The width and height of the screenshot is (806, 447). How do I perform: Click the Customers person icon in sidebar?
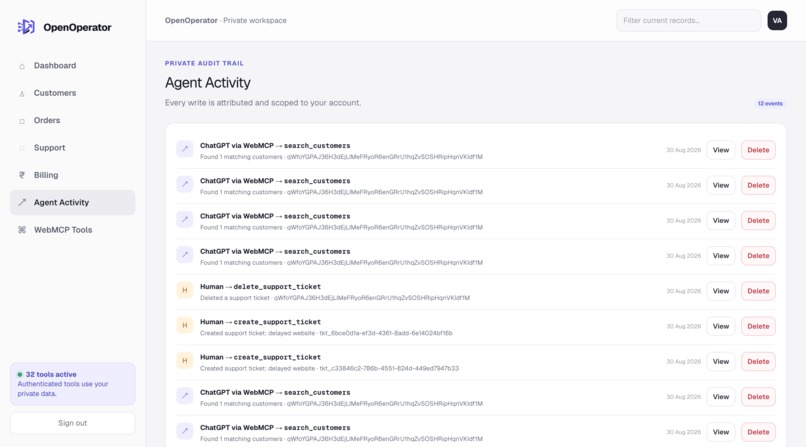[22, 93]
